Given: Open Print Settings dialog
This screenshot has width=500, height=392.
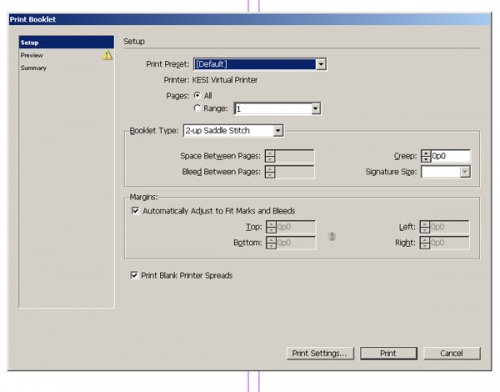Looking at the screenshot, I should point(320,353).
